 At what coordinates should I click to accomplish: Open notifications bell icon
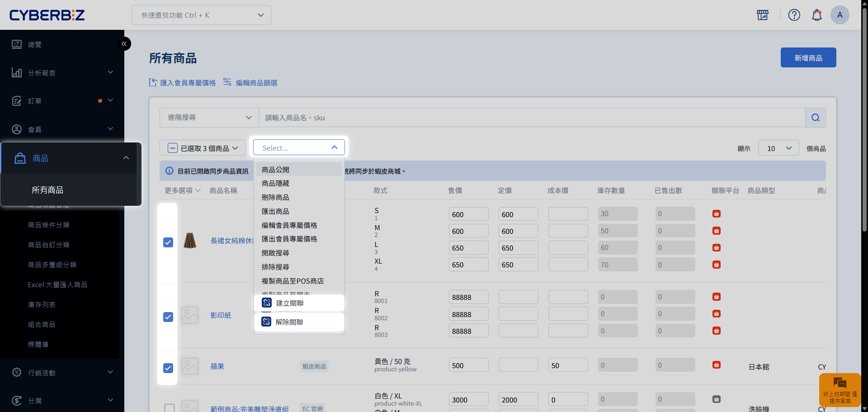tap(816, 15)
